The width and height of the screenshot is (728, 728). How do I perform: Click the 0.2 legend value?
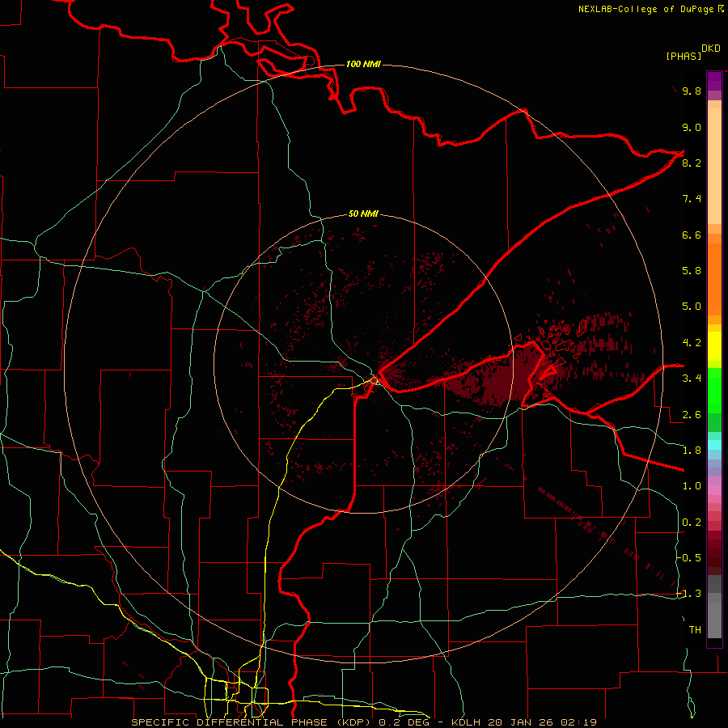click(x=692, y=523)
